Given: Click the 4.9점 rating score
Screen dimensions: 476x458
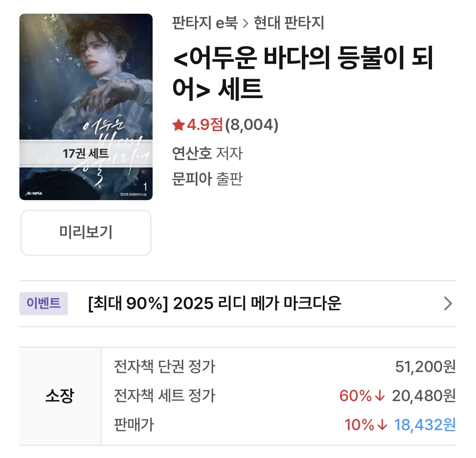Looking at the screenshot, I should pos(205,125).
